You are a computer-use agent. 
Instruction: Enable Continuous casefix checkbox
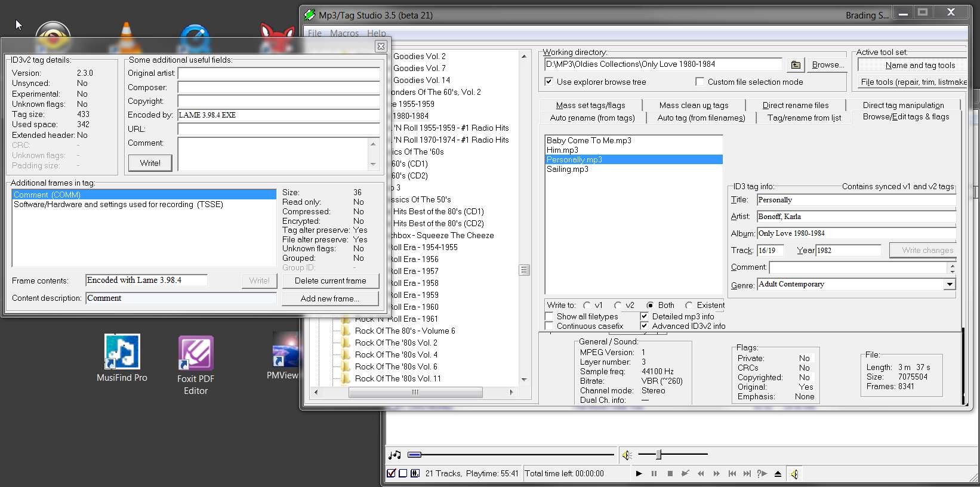pos(549,326)
